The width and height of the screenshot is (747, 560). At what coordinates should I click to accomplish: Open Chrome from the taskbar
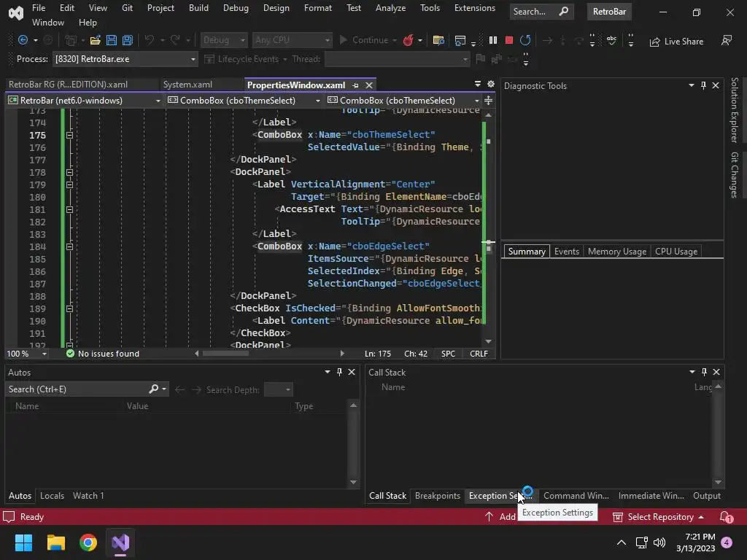[88, 542]
